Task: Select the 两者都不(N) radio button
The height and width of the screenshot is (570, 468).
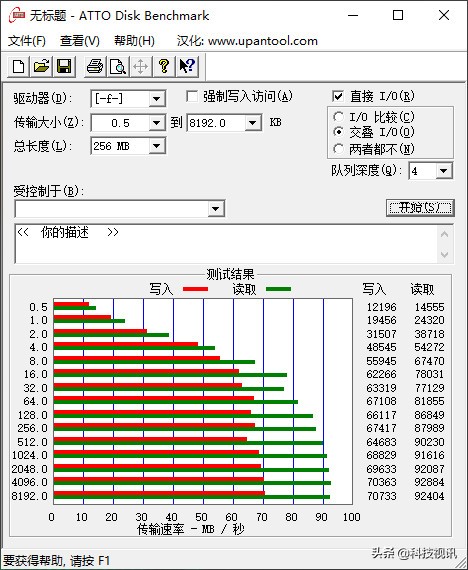Action: point(338,148)
